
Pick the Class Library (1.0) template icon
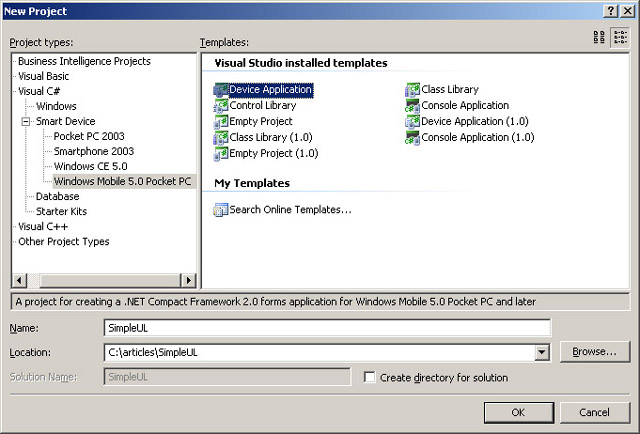pos(221,138)
